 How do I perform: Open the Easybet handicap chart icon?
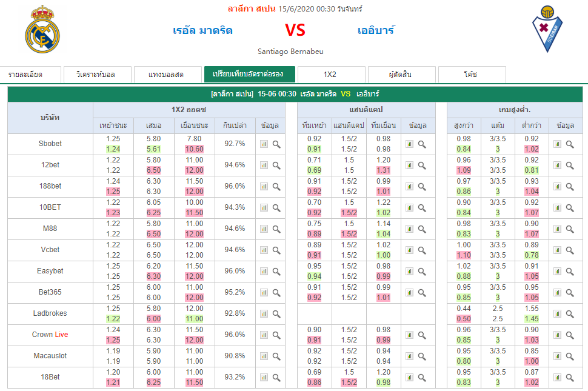point(409,272)
